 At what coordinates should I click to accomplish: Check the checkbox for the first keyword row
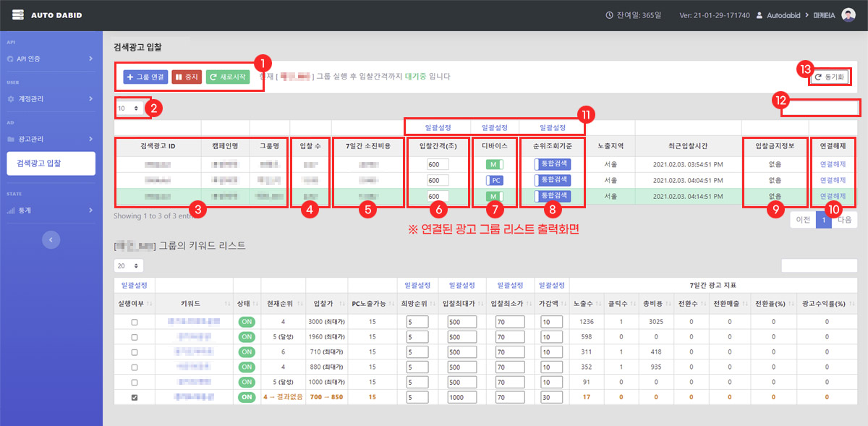coord(134,322)
